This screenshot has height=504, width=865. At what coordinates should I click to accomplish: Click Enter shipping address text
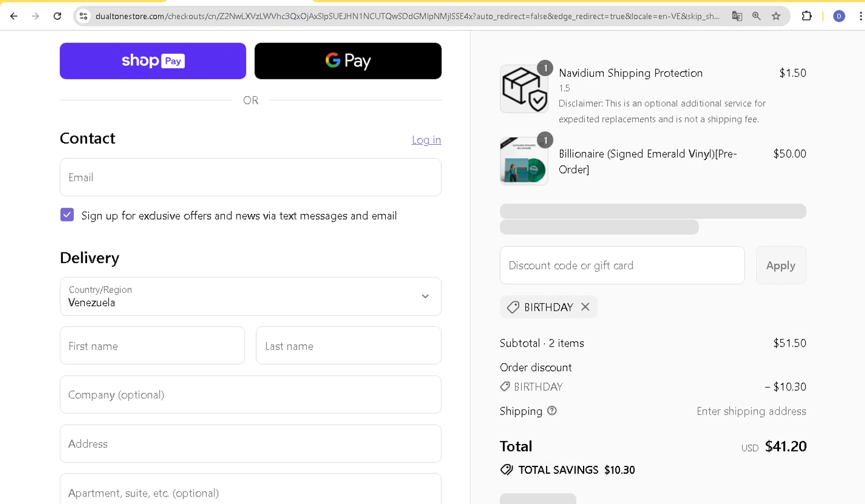(x=751, y=411)
